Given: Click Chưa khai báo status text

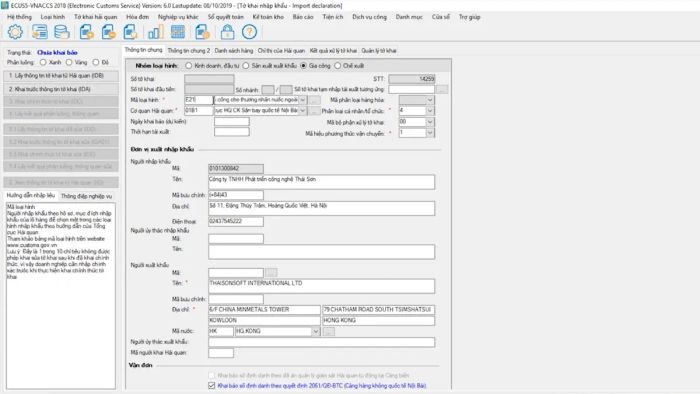Looking at the screenshot, I should click(x=57, y=53).
